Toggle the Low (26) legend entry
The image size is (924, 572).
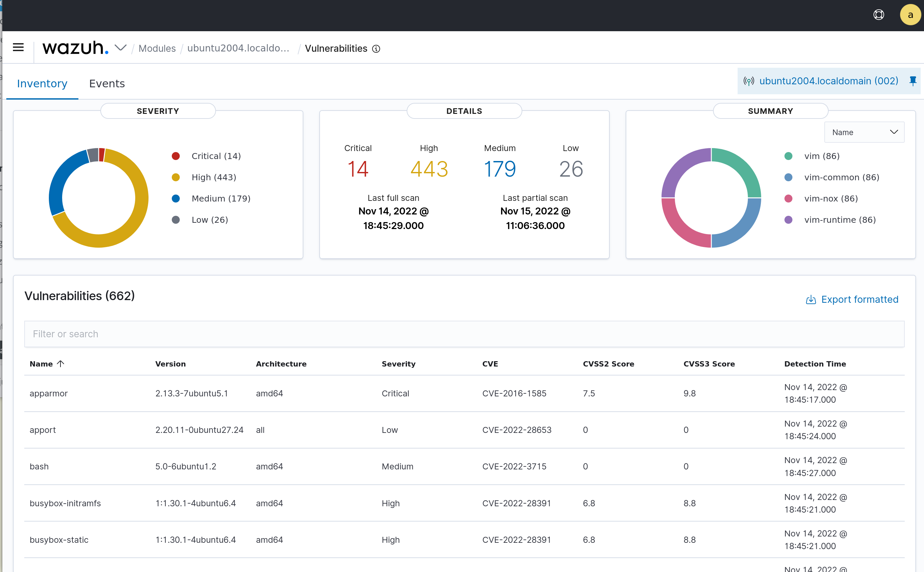pos(200,219)
